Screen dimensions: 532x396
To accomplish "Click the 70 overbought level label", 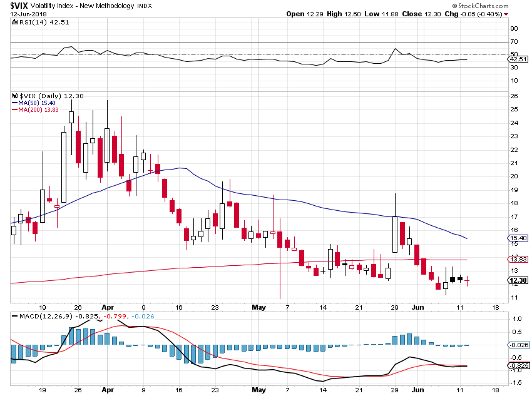I will 514,42.
